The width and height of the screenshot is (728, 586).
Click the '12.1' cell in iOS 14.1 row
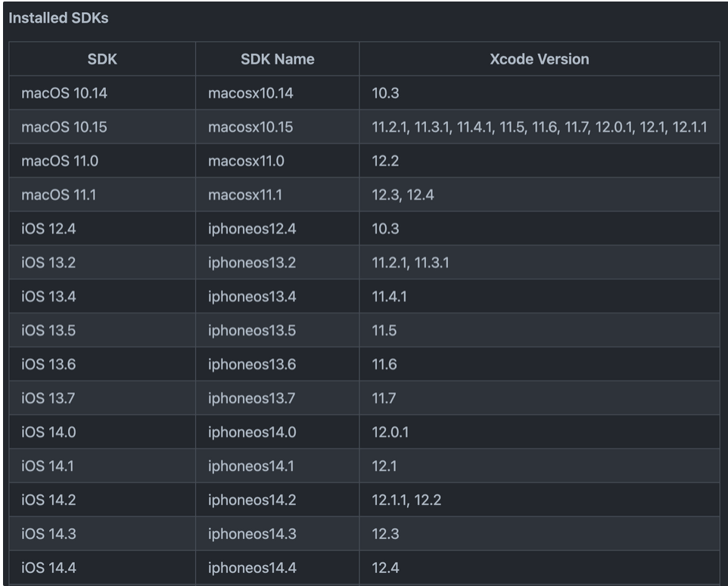point(539,466)
